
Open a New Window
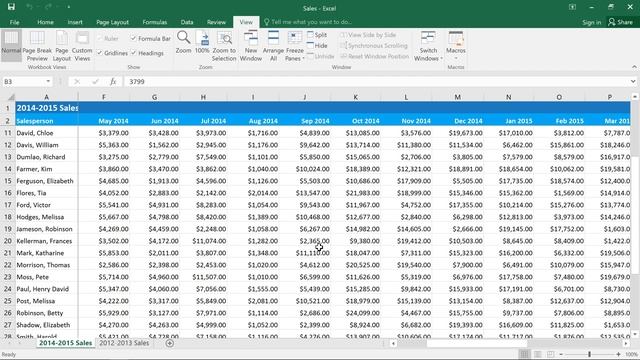click(x=251, y=45)
